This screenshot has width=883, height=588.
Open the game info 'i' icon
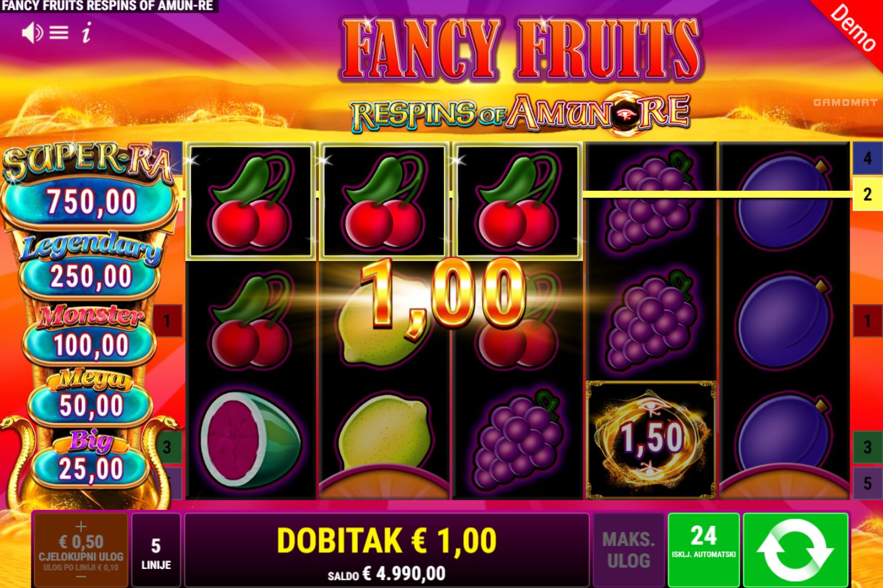(x=86, y=33)
